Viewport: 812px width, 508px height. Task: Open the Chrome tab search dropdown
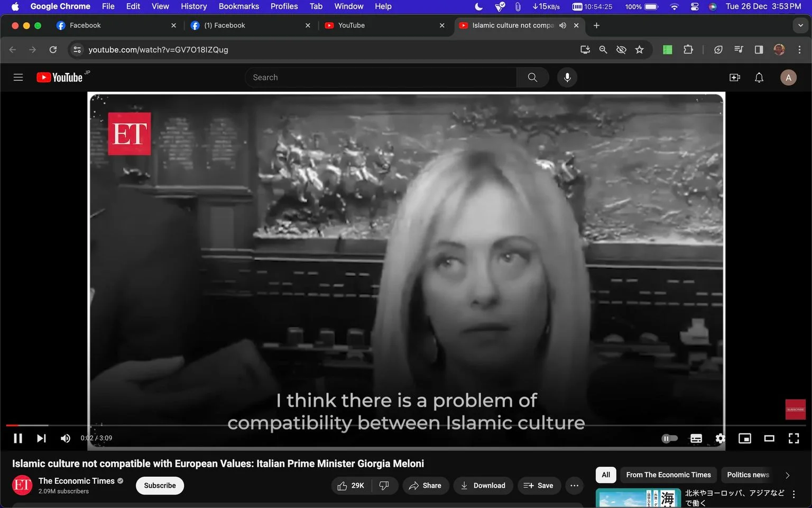coord(800,25)
